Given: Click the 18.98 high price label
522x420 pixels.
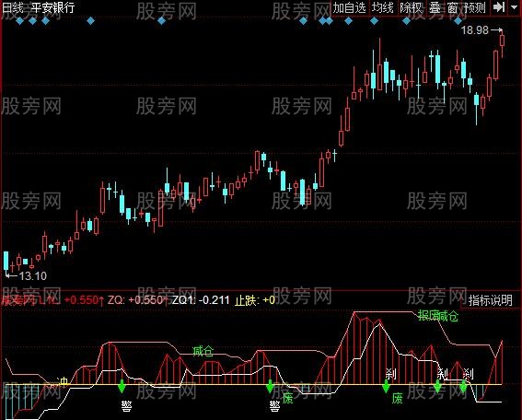Looking at the screenshot, I should tap(475, 30).
